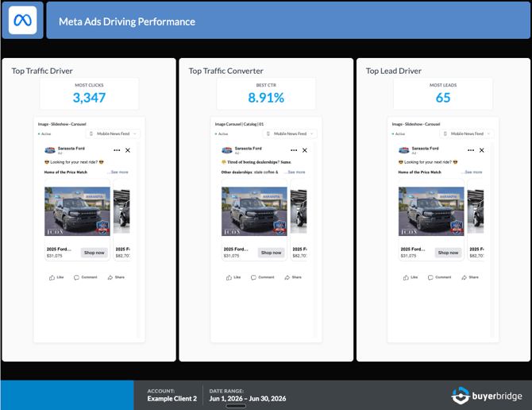Click the Like icon in Top Lead Driver ad
The width and height of the screenshot is (532, 410).
tap(406, 277)
